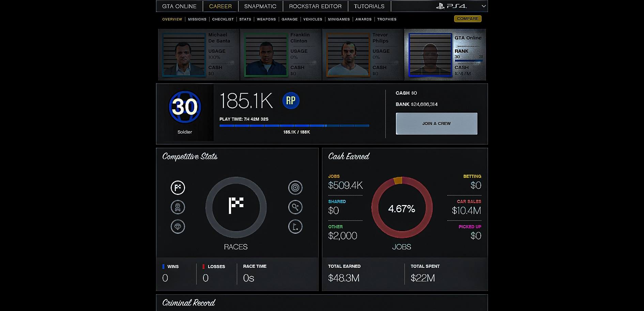This screenshot has height=311, width=644.
Task: Switch to the GTA Online tab
Action: click(x=179, y=6)
